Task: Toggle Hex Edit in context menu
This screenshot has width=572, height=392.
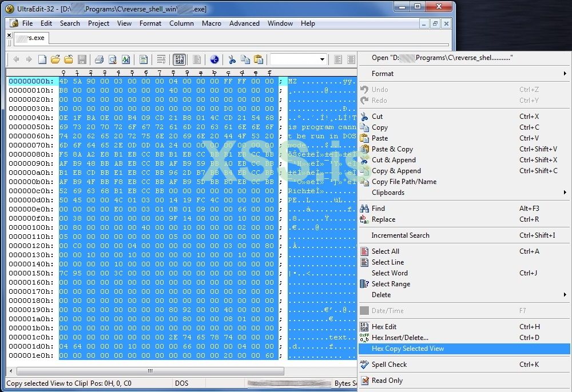Action: [x=464, y=327]
